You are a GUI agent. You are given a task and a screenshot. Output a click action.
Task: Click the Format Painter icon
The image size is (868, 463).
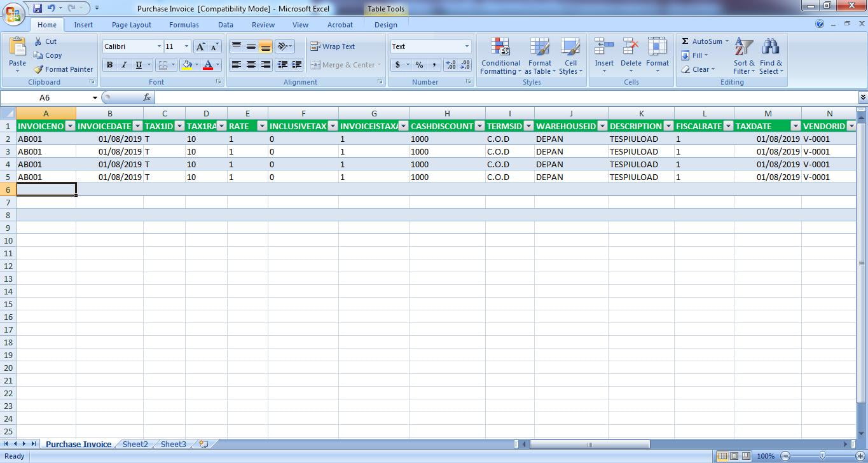[x=39, y=69]
